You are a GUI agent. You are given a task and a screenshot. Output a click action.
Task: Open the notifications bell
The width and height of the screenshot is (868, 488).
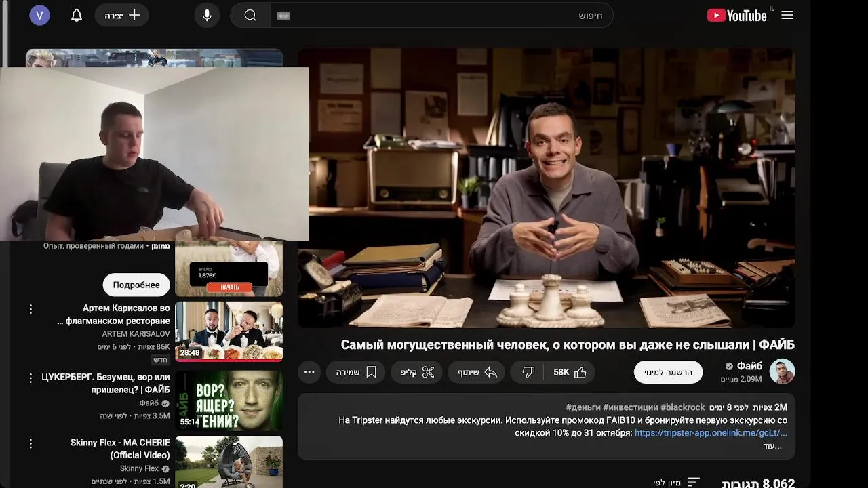77,15
